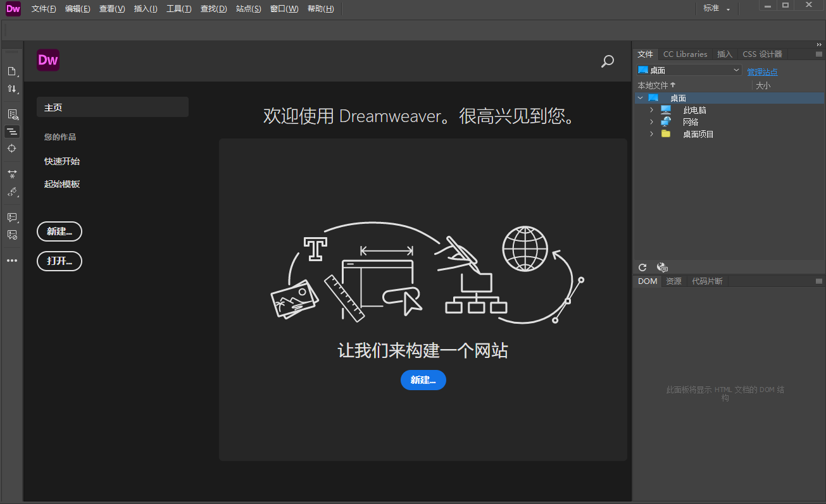Switch to the 代码片断 tab

tap(707, 281)
